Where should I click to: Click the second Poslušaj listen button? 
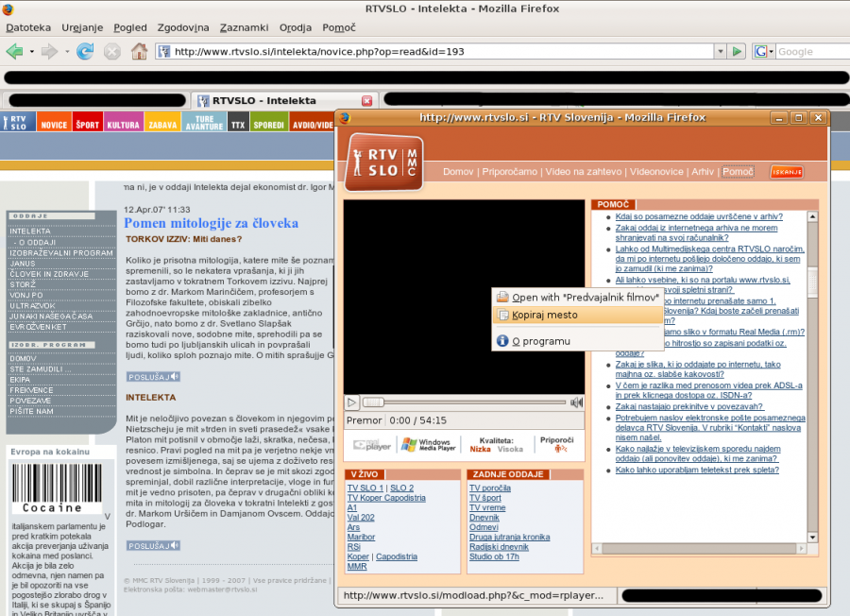click(153, 546)
